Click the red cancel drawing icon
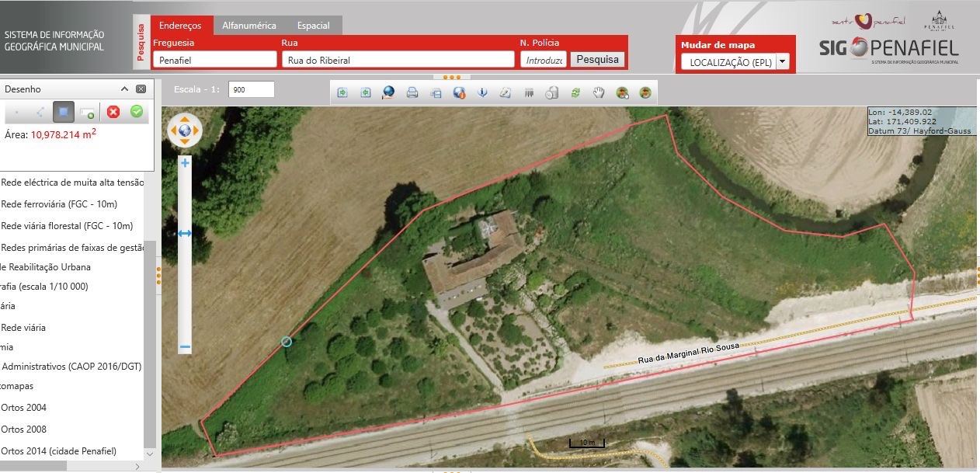This screenshot has width=980, height=473. [113, 112]
